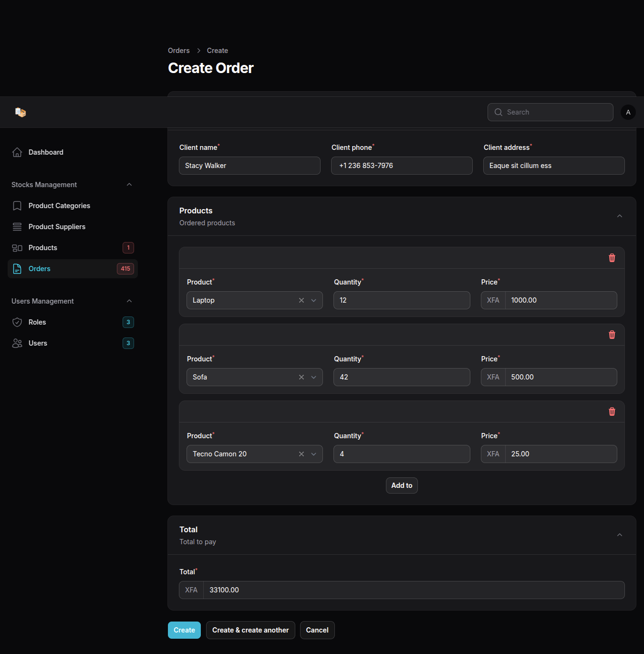
Task: Clear the Sofa product selection
Action: point(301,377)
